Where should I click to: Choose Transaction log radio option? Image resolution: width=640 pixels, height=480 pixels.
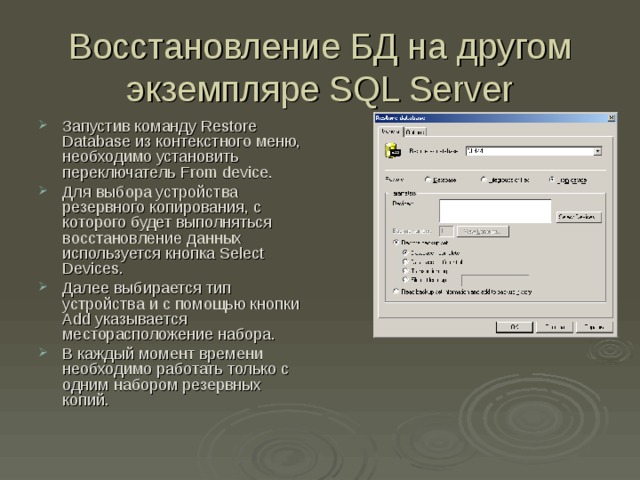(x=405, y=271)
